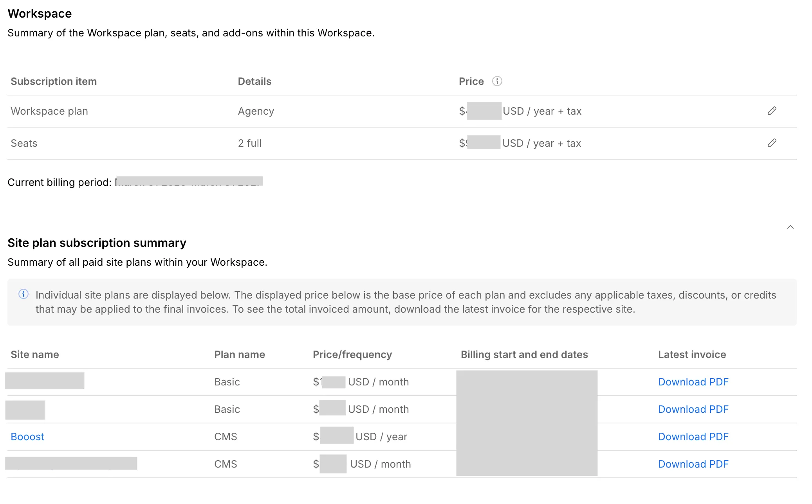Image resolution: width=812 pixels, height=504 pixels.
Task: Click the Billing start and end dates header
Action: coord(524,355)
